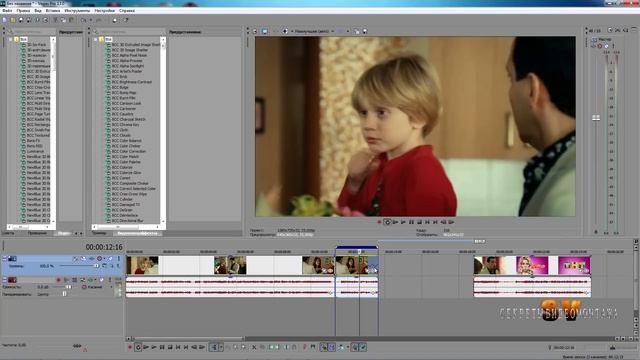Toggle Automatic Crossfades button
This screenshot has width=640, height=360.
point(331,347)
